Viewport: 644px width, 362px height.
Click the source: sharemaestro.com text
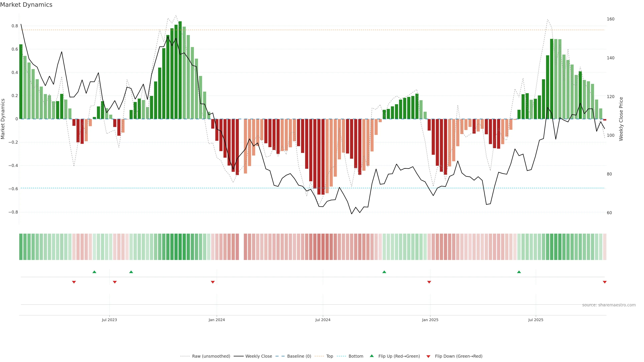click(x=609, y=305)
